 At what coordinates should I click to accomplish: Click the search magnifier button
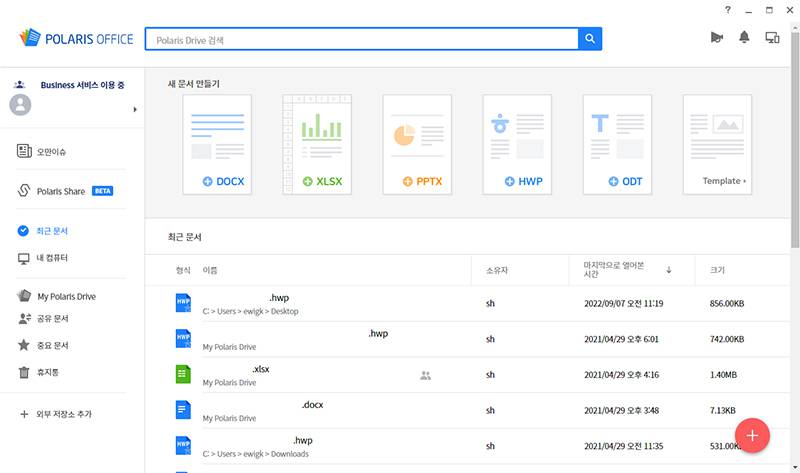click(590, 39)
